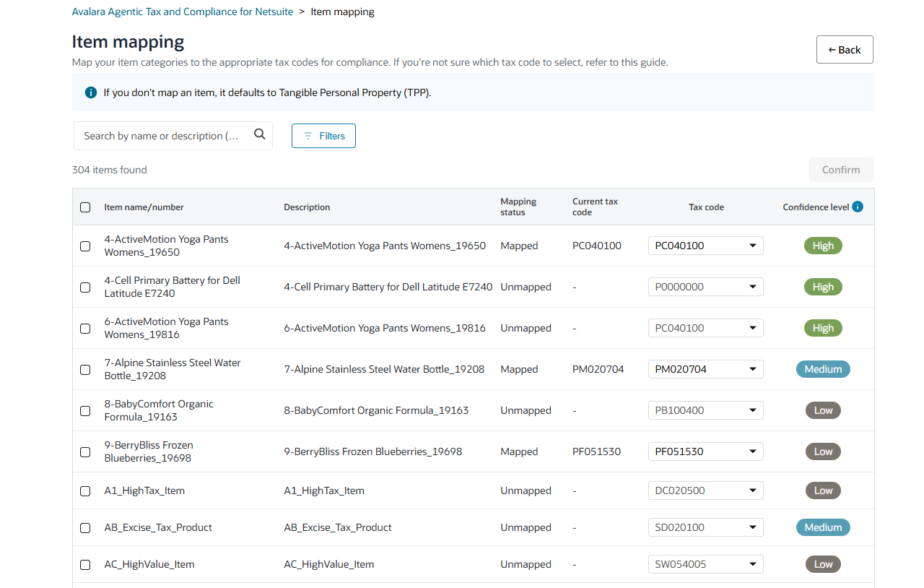Image resolution: width=924 pixels, height=588 pixels.
Task: Select the checkbox for A1_HighTax_Item
Action: pyautogui.click(x=85, y=490)
